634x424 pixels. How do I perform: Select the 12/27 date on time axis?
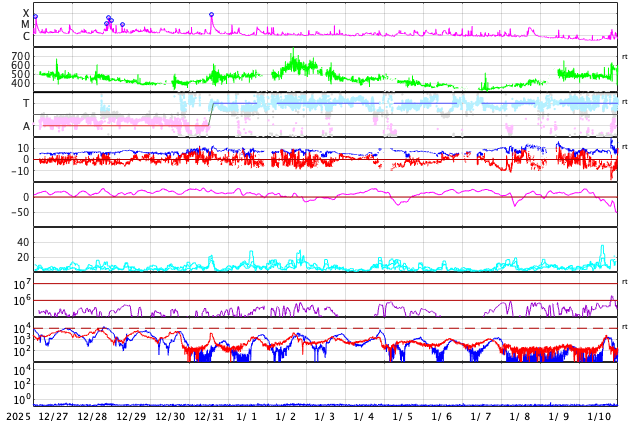pyautogui.click(x=53, y=416)
